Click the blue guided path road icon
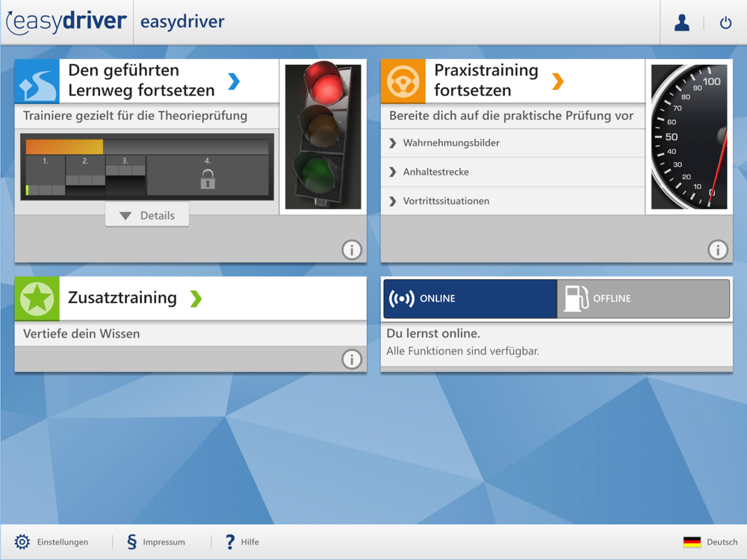The height and width of the screenshot is (560, 747). point(37,81)
